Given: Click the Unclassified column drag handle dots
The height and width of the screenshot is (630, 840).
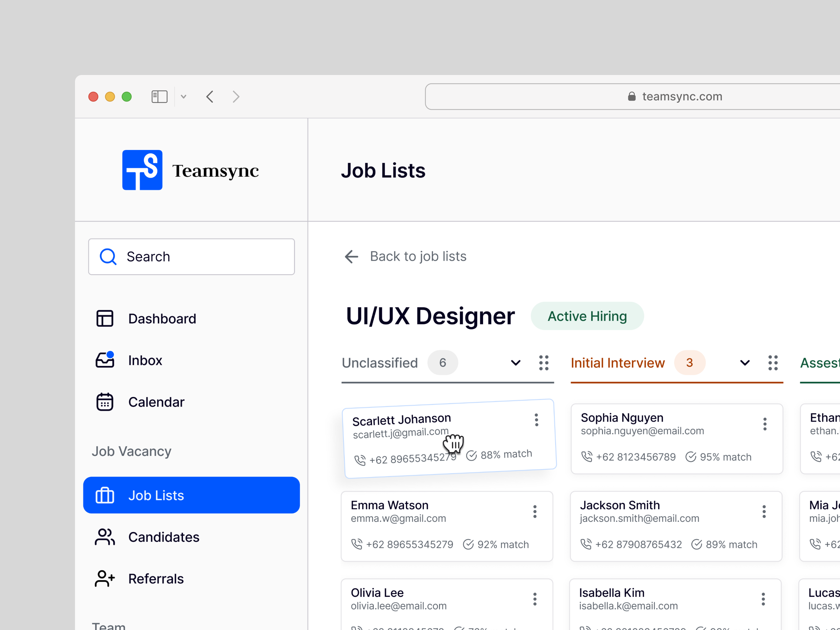Looking at the screenshot, I should (544, 363).
